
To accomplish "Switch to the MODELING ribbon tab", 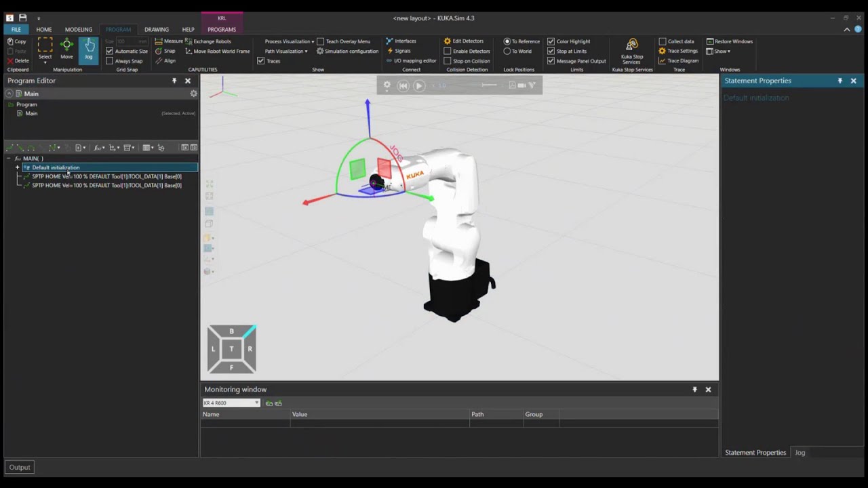I will point(79,30).
